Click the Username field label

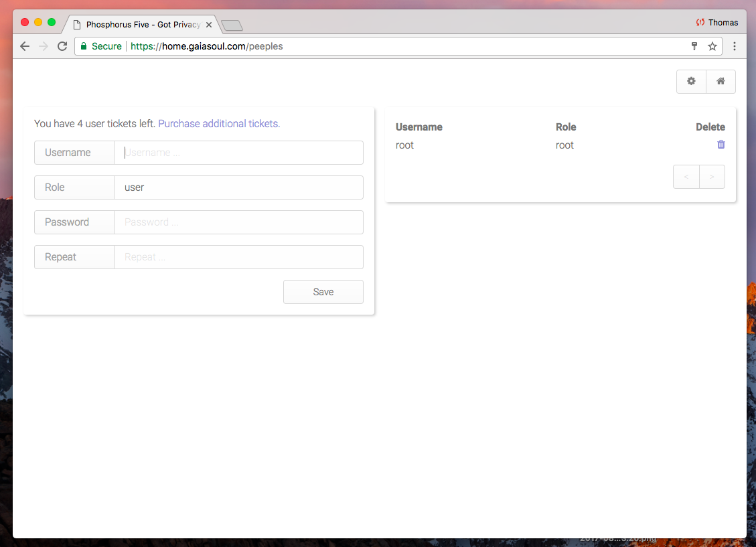(74, 153)
